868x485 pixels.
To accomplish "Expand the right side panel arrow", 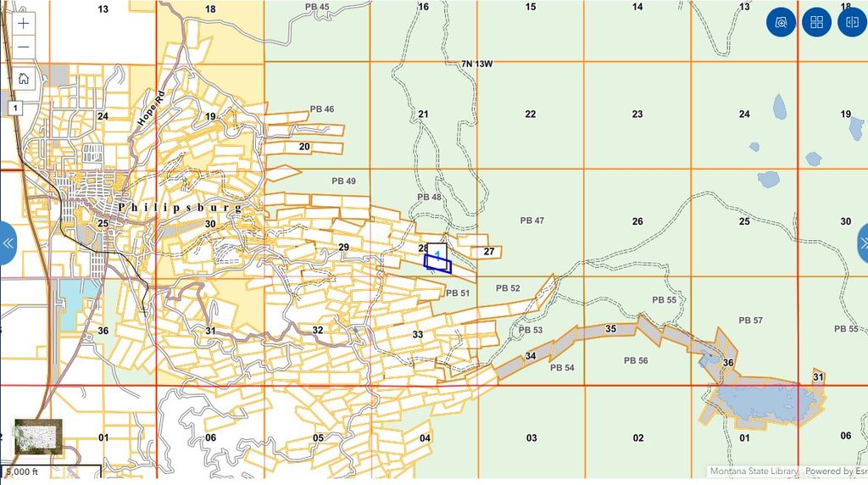I will 861,243.
